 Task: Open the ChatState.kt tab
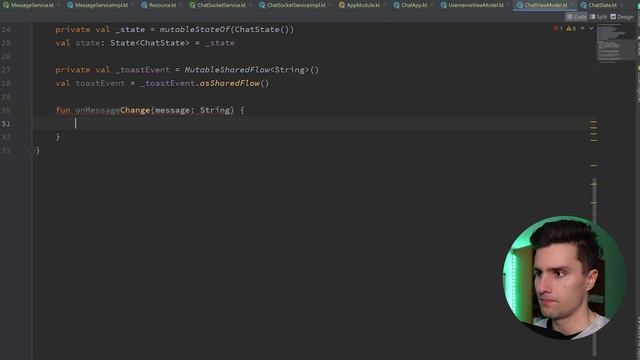(x=599, y=5)
